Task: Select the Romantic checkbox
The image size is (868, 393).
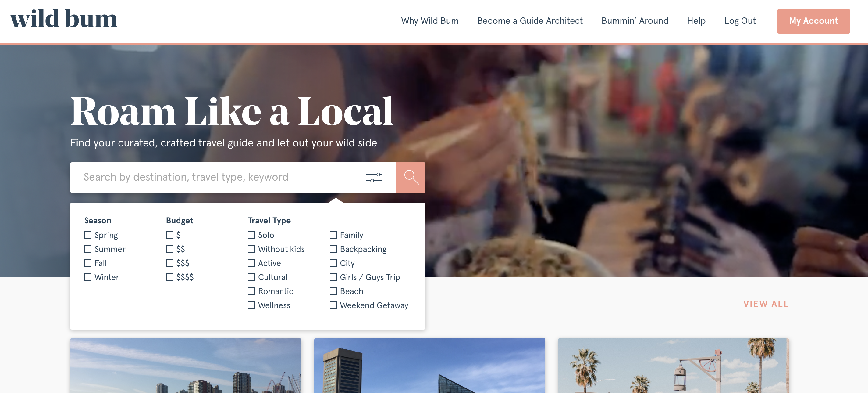Action: click(251, 291)
